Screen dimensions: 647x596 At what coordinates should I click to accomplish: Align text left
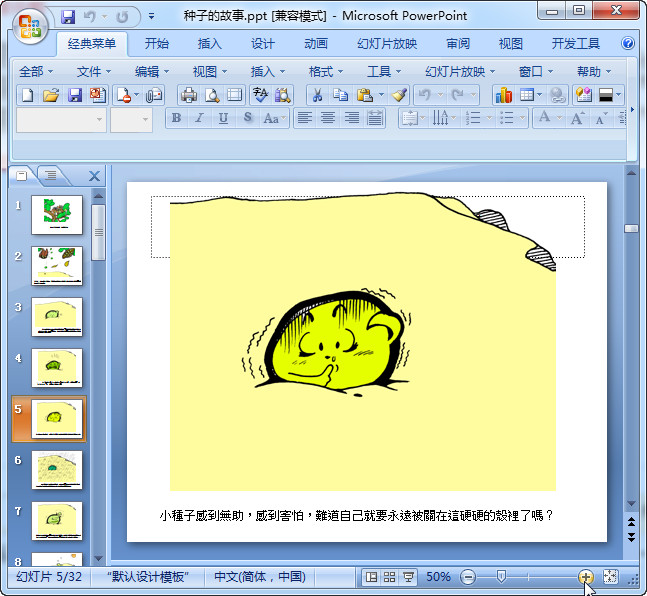305,118
